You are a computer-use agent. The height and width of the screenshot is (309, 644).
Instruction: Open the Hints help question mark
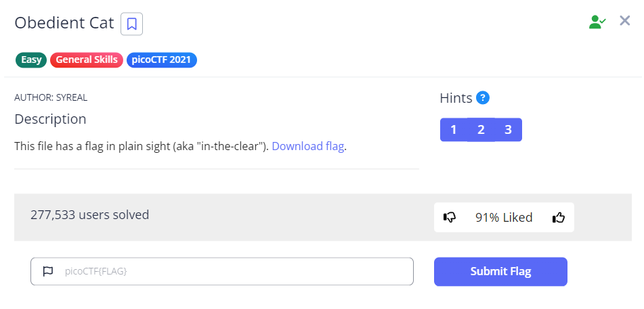483,98
